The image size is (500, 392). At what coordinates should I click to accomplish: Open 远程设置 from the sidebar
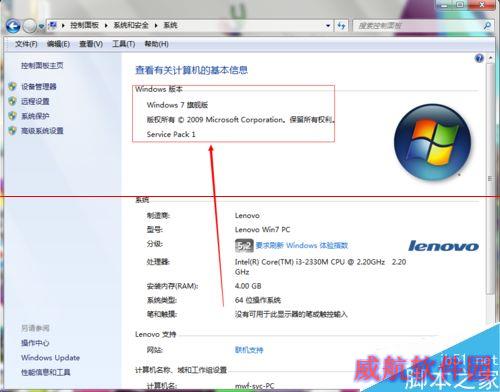tap(35, 101)
